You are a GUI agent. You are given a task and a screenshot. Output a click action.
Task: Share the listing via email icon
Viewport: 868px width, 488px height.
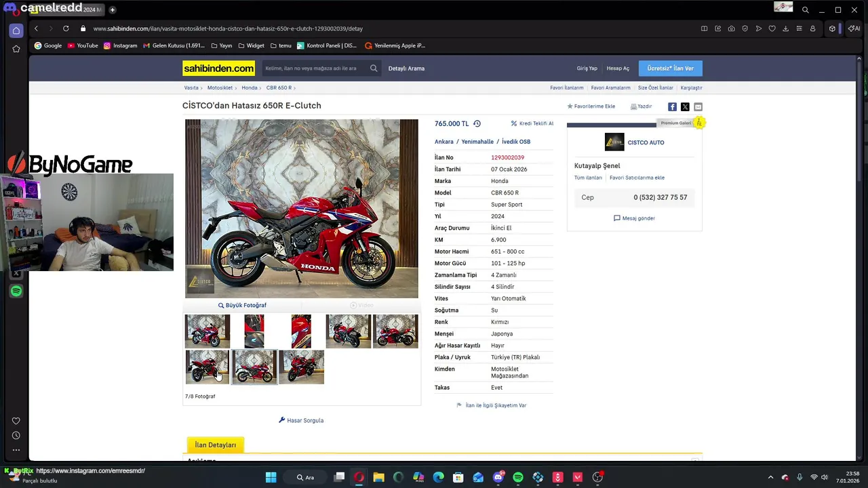(698, 106)
